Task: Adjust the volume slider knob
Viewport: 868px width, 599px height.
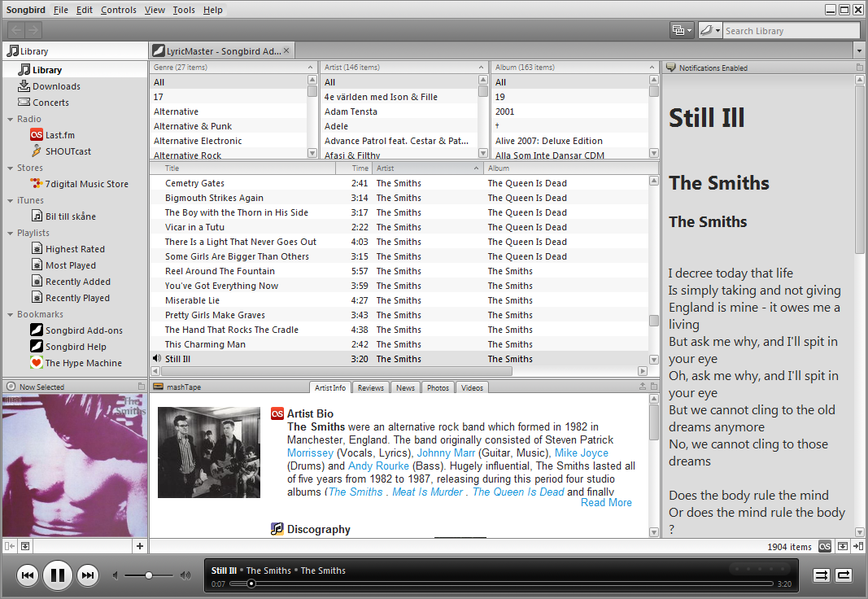Action: pyautogui.click(x=149, y=575)
